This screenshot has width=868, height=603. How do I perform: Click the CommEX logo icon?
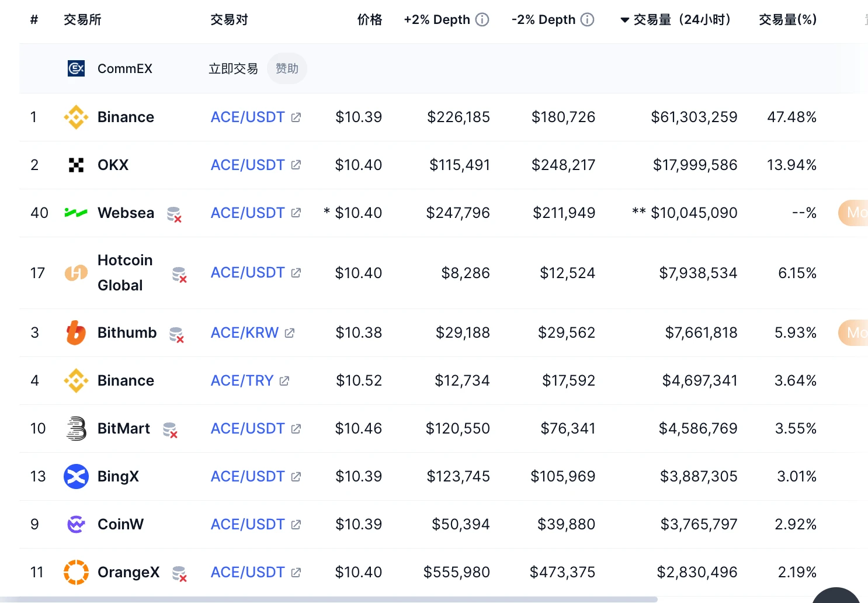(75, 68)
